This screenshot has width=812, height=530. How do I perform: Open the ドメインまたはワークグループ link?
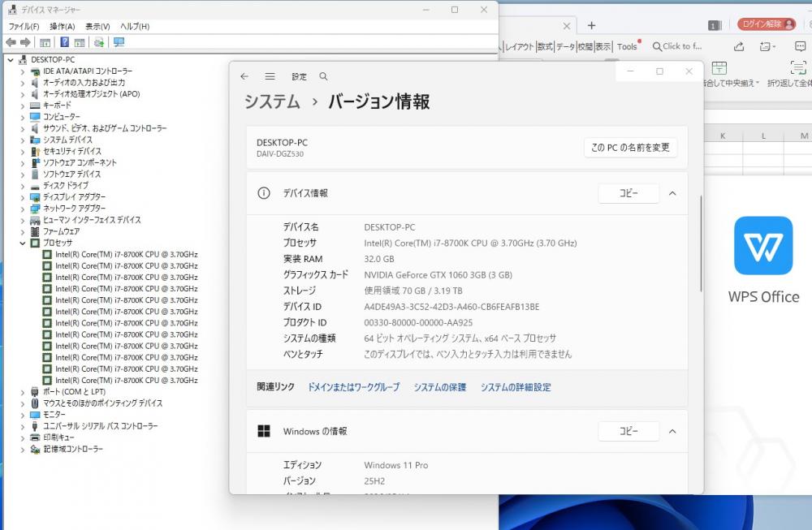tap(354, 387)
